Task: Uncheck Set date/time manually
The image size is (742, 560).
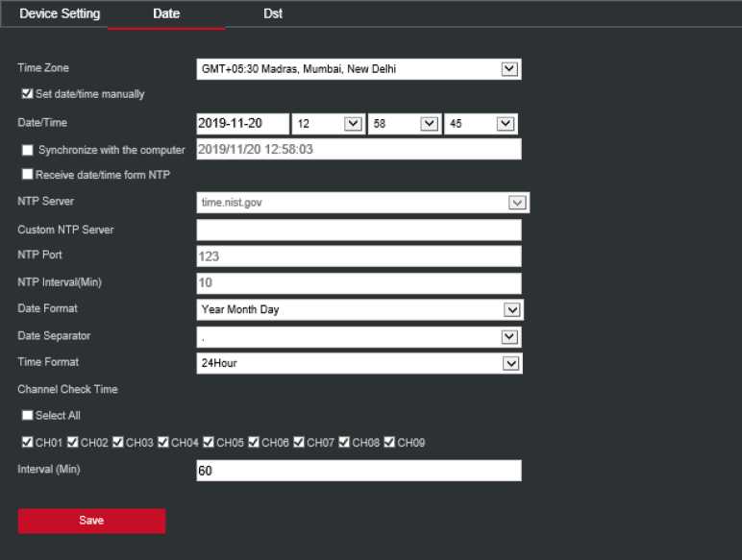Action: 27,94
